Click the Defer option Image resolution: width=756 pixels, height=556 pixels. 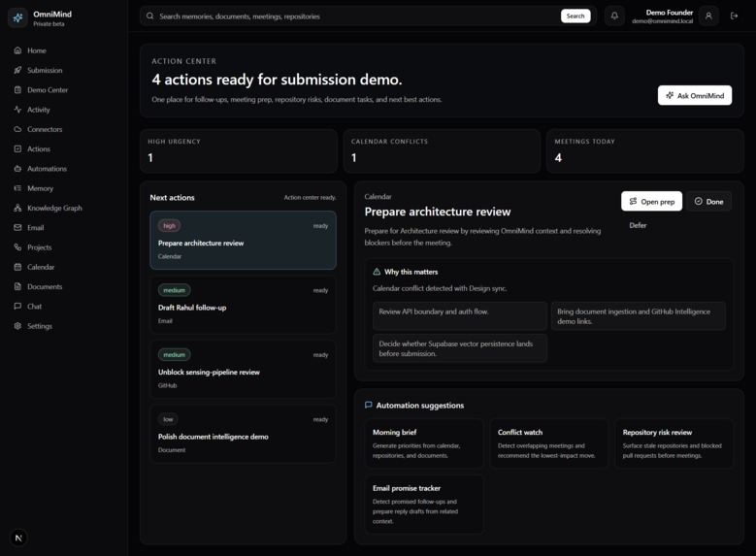[x=638, y=225]
